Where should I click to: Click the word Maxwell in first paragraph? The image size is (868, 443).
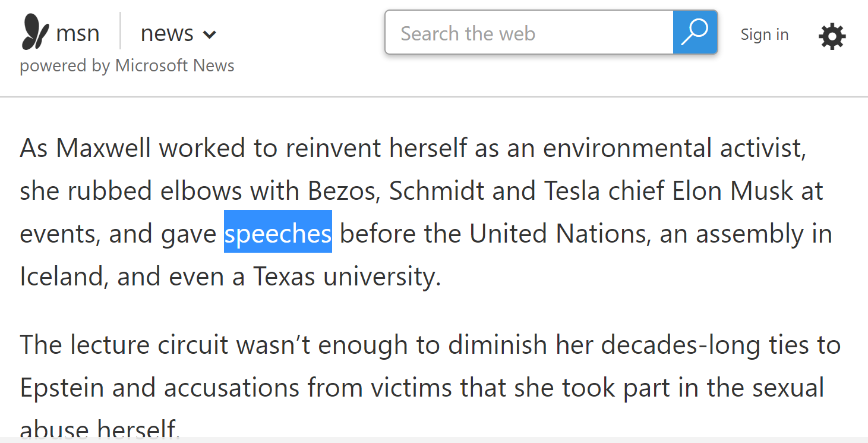coord(103,148)
